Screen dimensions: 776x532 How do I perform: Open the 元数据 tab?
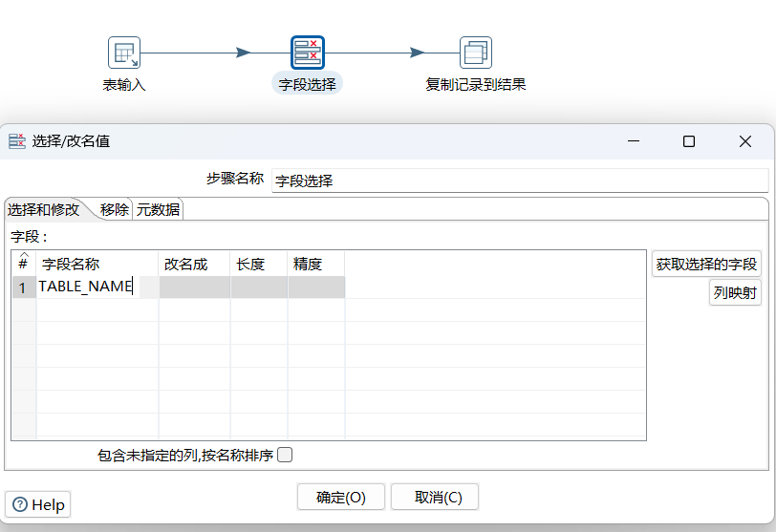click(x=158, y=209)
